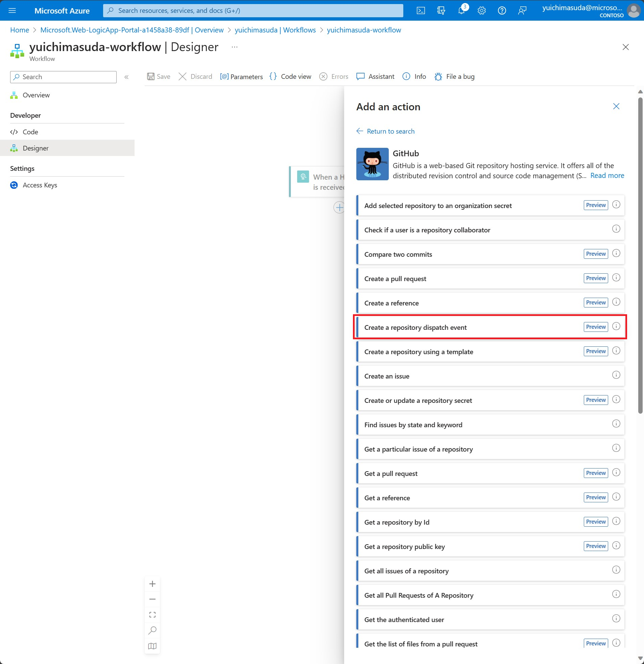Select Check if a user is a repository collaborator
Screen dimensions: 644x664
pyautogui.click(x=490, y=230)
